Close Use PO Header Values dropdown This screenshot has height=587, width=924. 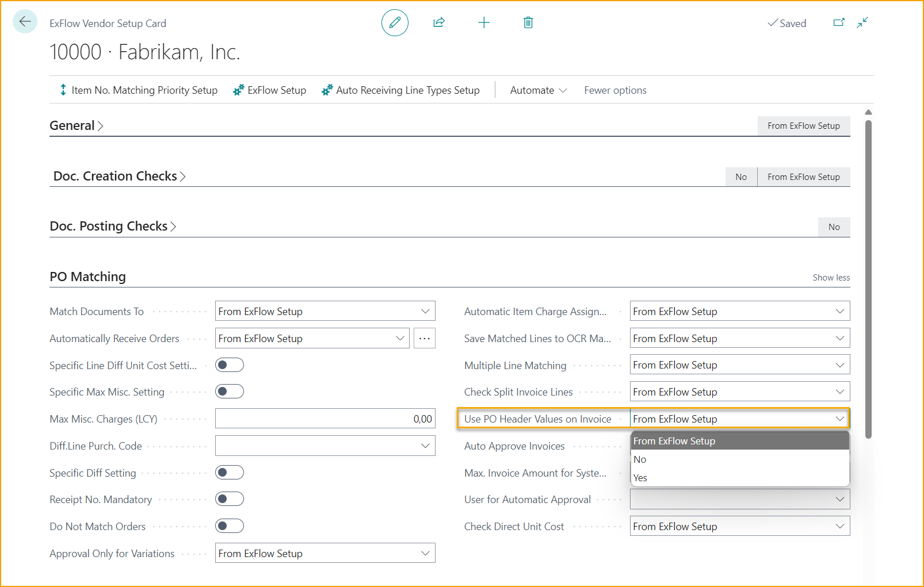840,419
